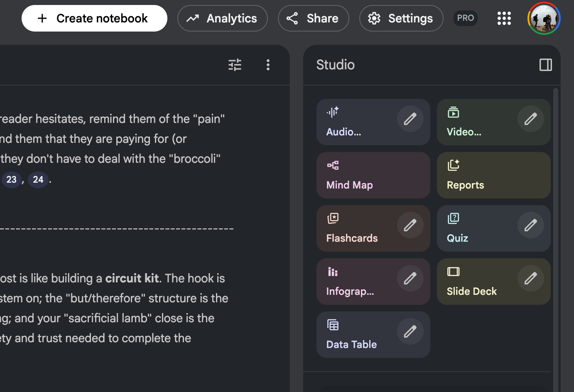The image size is (574, 392).
Task: Open citation number 23
Action: 12,180
